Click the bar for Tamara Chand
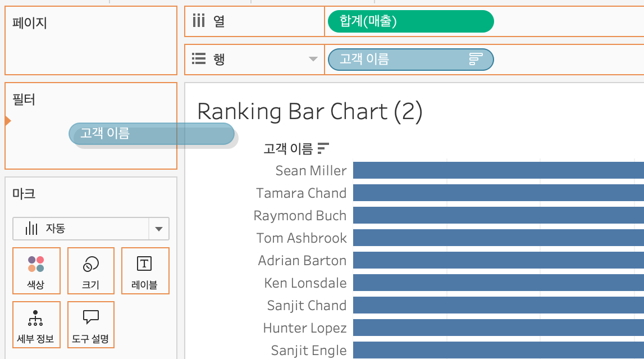The height and width of the screenshot is (359, 644). click(x=499, y=193)
